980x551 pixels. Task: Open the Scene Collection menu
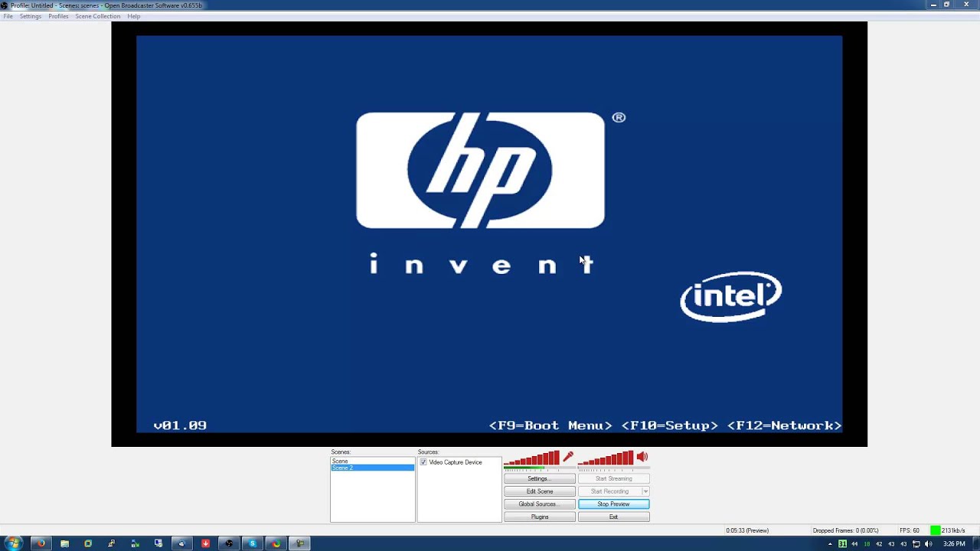click(x=97, y=16)
